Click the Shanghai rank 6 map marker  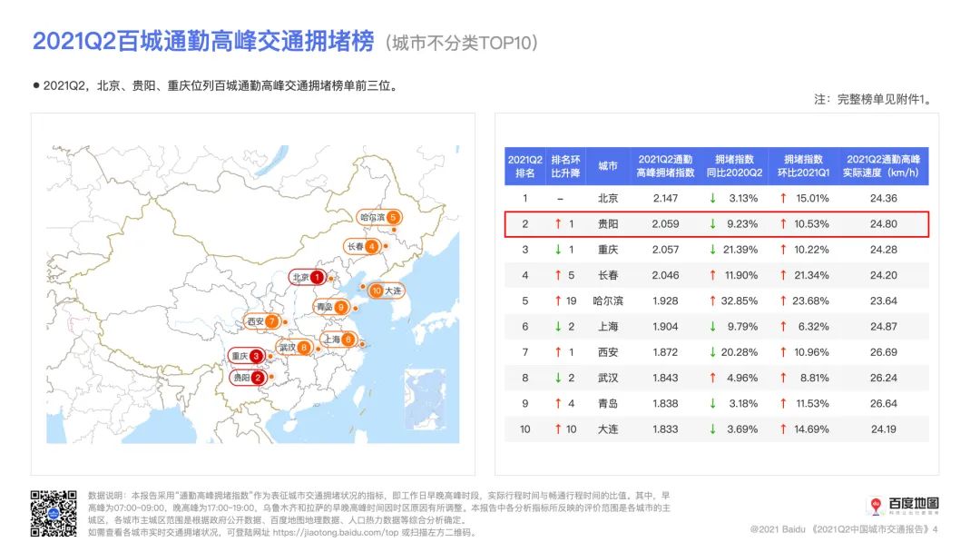338,340
